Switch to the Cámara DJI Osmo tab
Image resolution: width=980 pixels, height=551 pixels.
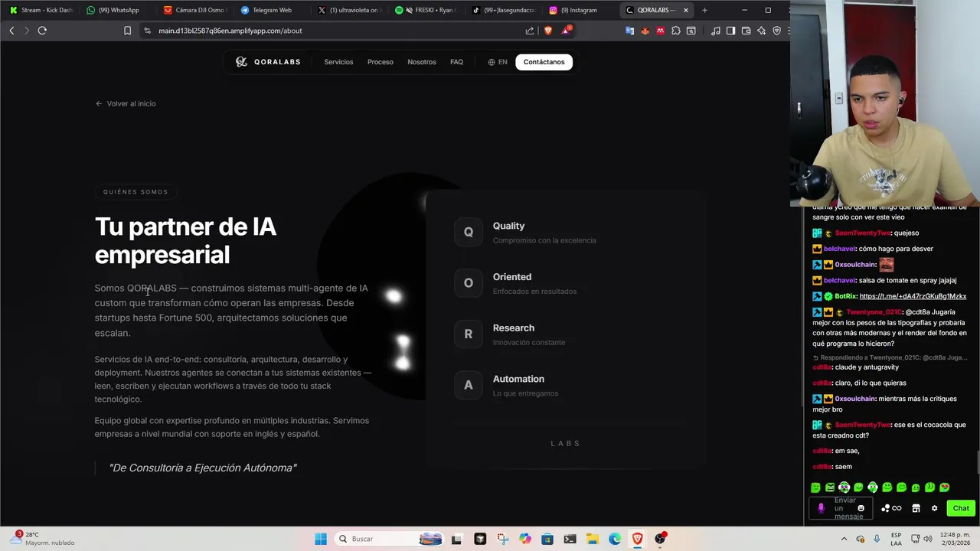(194, 10)
